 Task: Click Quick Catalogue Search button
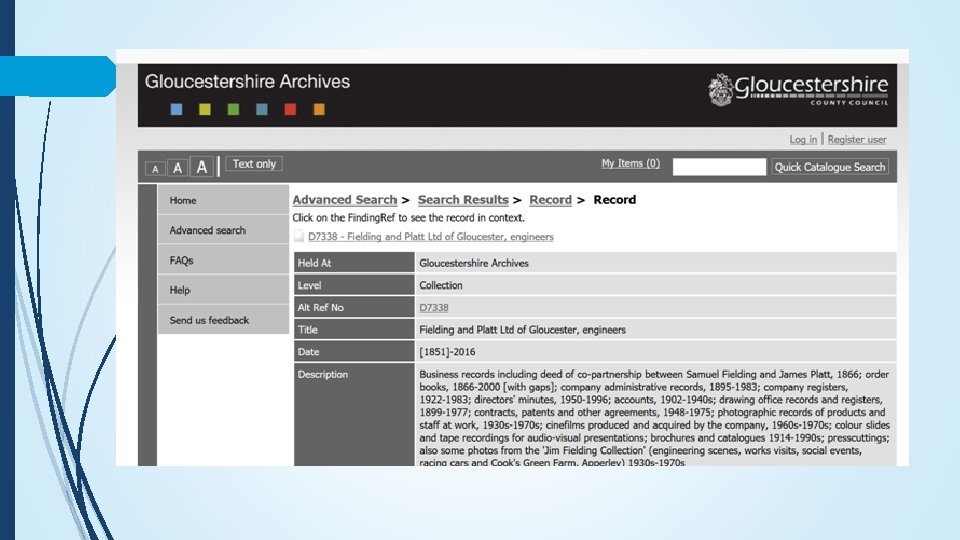click(830, 167)
